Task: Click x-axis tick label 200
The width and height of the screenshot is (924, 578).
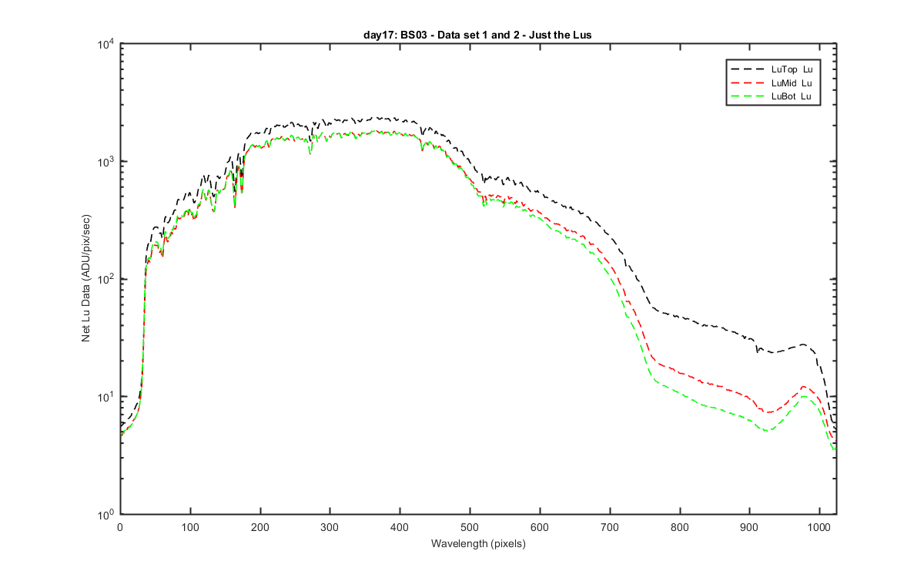Action: tap(260, 526)
